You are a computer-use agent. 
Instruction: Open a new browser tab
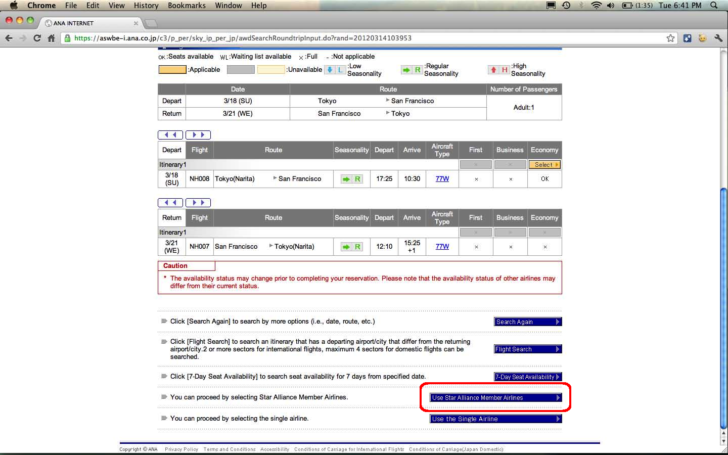[150, 23]
